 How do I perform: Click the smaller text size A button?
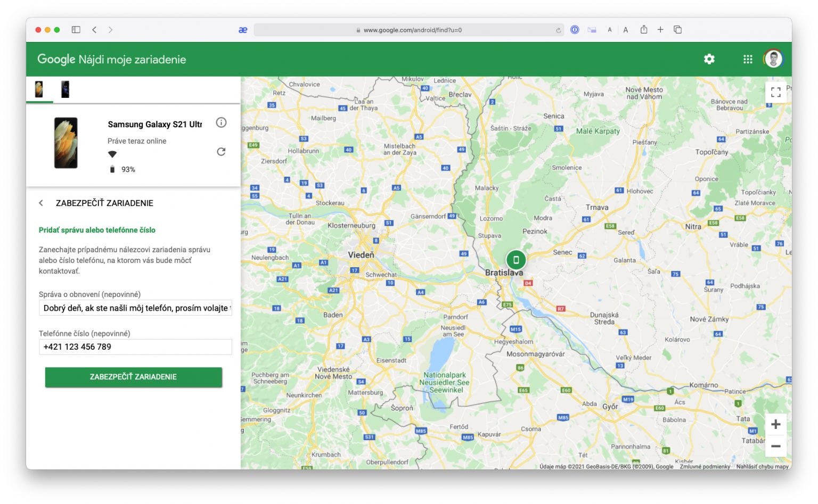610,30
